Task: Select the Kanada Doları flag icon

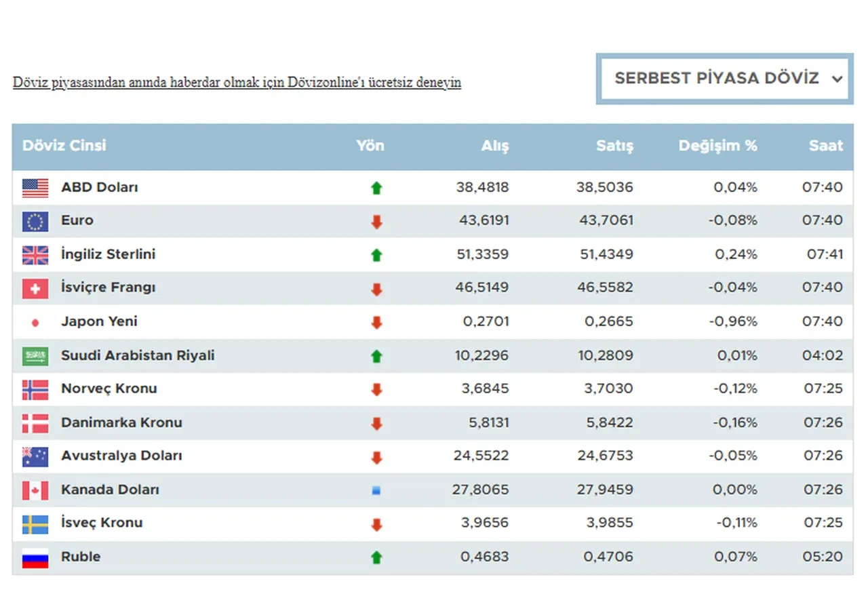Action: (35, 490)
